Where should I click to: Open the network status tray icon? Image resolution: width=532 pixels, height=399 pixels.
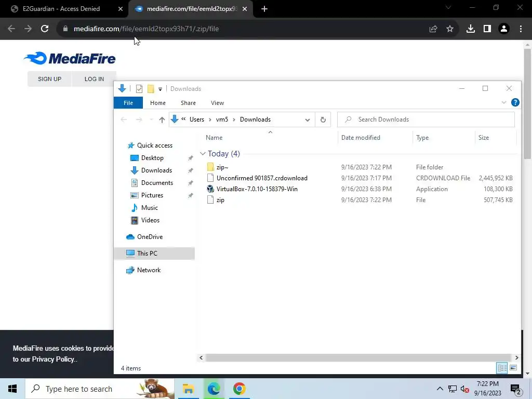pyautogui.click(x=453, y=389)
